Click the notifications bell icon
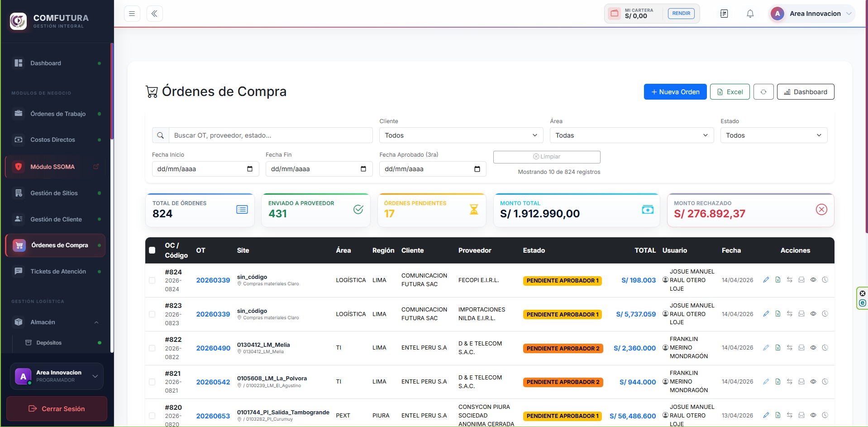The image size is (868, 427). [750, 14]
